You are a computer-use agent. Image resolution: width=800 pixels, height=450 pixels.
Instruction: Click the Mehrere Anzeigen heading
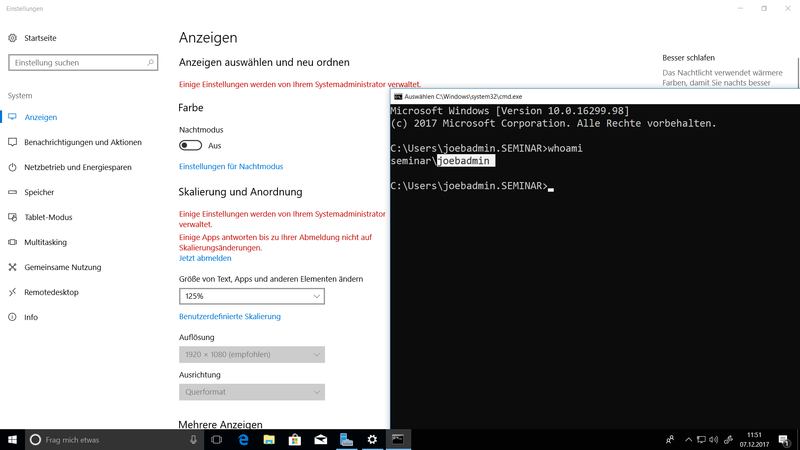pos(220,424)
